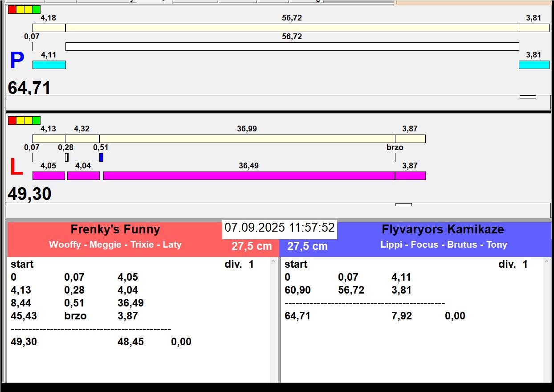
Task: Click the slider thumb below lane L
Action: (x=403, y=204)
